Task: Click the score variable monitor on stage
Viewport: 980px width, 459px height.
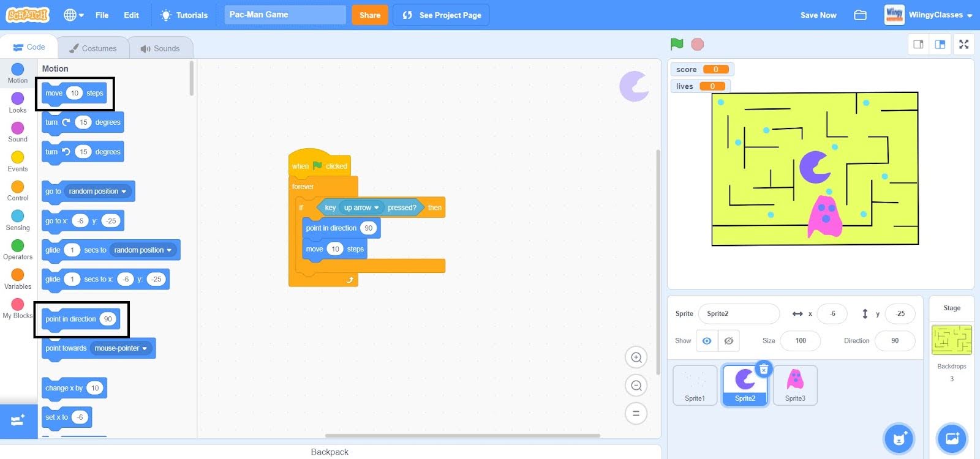Action: (x=702, y=69)
